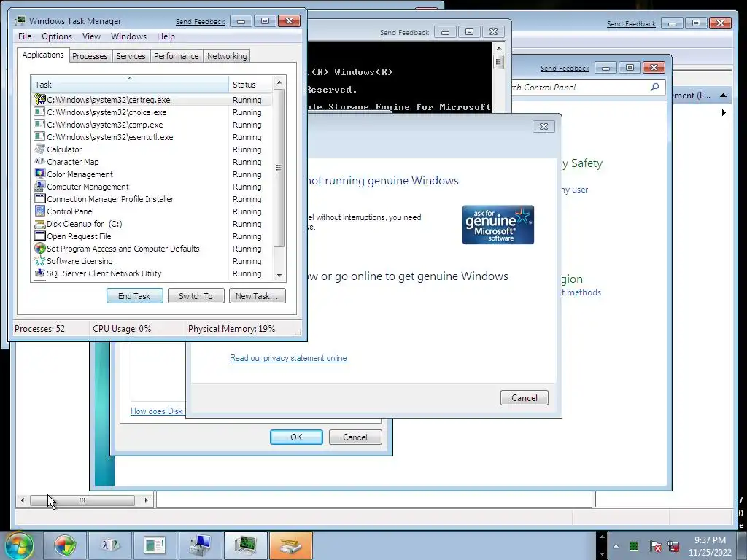Select the Color Management task icon
Image resolution: width=747 pixels, height=560 pixels.
click(x=40, y=174)
